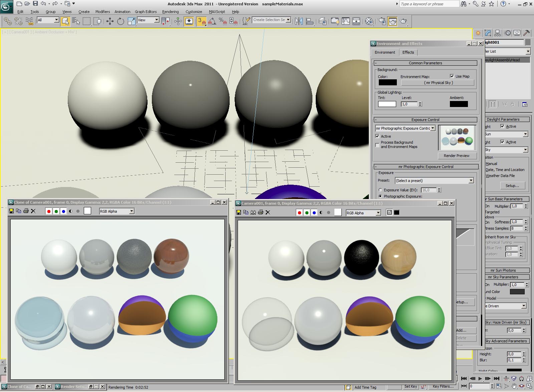This screenshot has width=534, height=392.
Task: Uncheck the Use Map checkbox
Action: click(452, 76)
